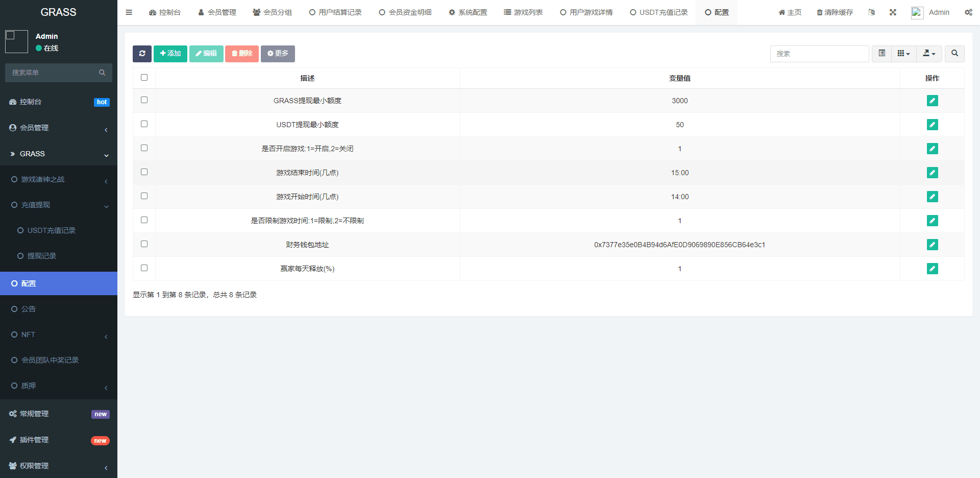
Task: Click the magnifier search icon button
Action: [954, 54]
